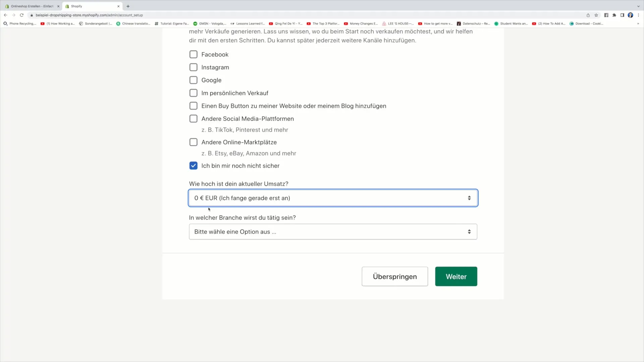The height and width of the screenshot is (362, 644).
Task: Click the back navigation arrow button
Action: 5,15
